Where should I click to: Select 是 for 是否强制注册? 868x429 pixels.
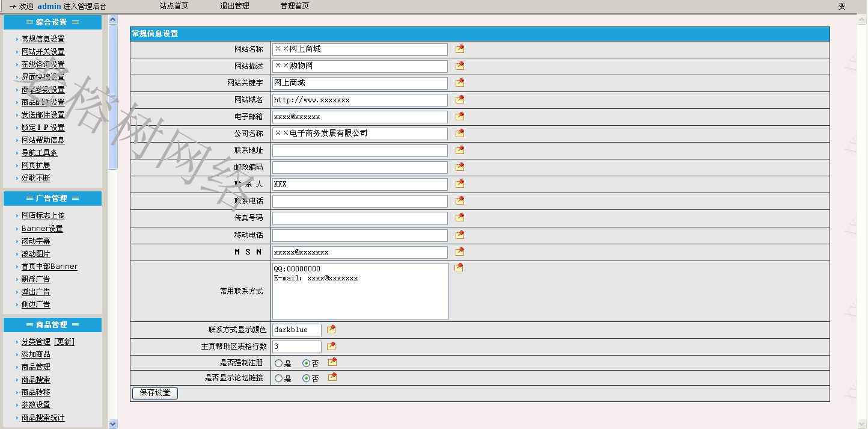[x=278, y=363]
